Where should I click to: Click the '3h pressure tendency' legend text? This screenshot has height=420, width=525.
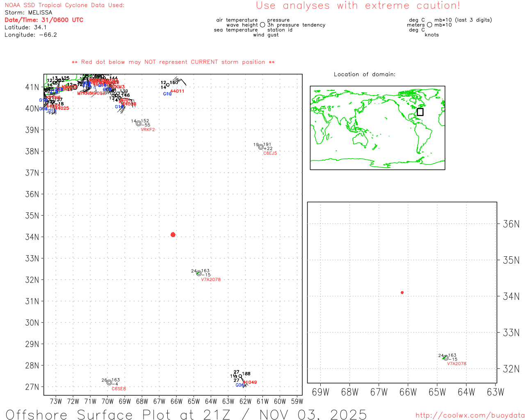point(296,25)
